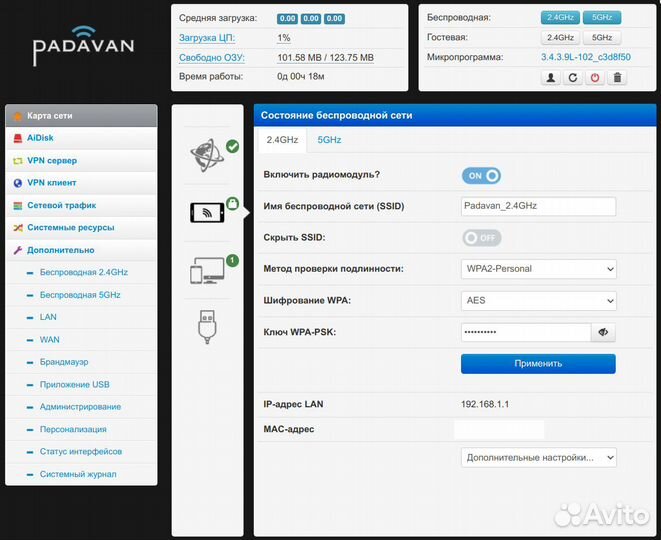The height and width of the screenshot is (540, 661).
Task: Open VPN клиент menu item
Action: [x=81, y=183]
